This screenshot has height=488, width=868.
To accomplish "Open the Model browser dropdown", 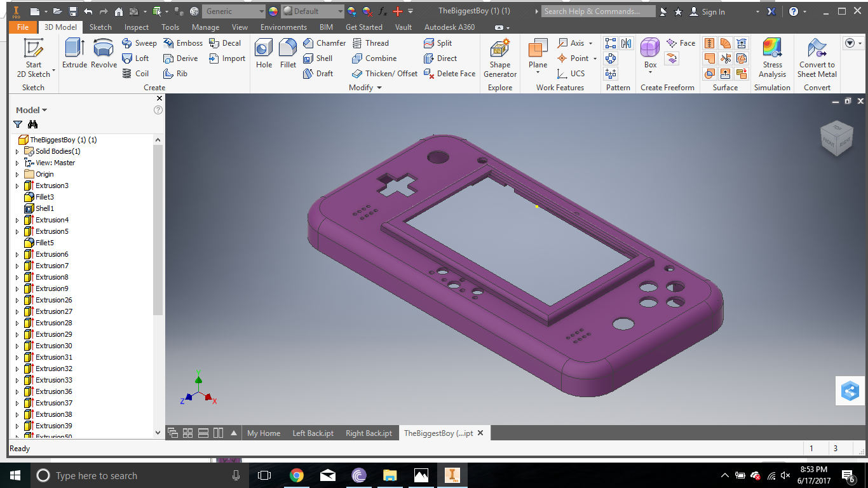I will [32, 110].
